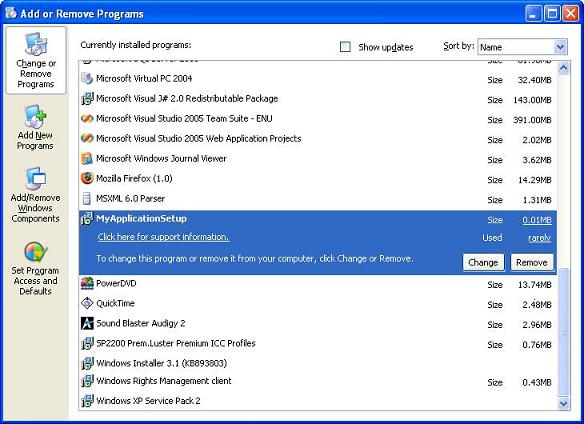Click the 143.00MB size value
The width and height of the screenshot is (584, 424).
pyautogui.click(x=532, y=100)
